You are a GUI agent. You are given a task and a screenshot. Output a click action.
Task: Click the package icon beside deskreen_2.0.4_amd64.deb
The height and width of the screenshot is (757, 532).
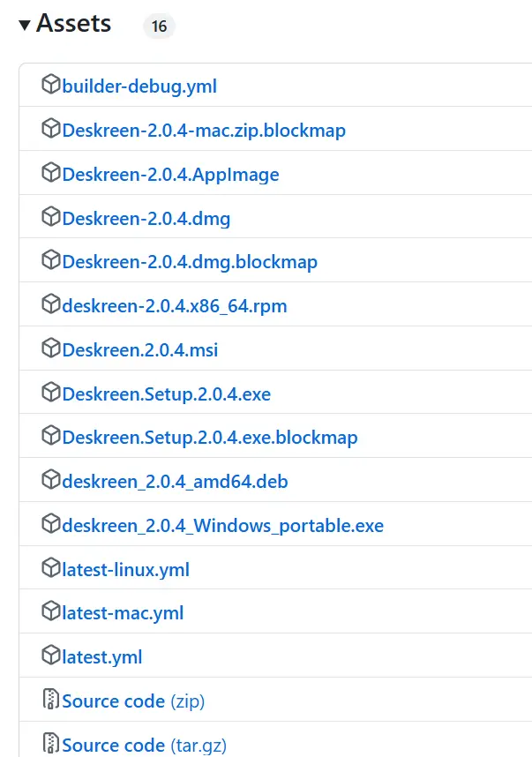(x=50, y=481)
